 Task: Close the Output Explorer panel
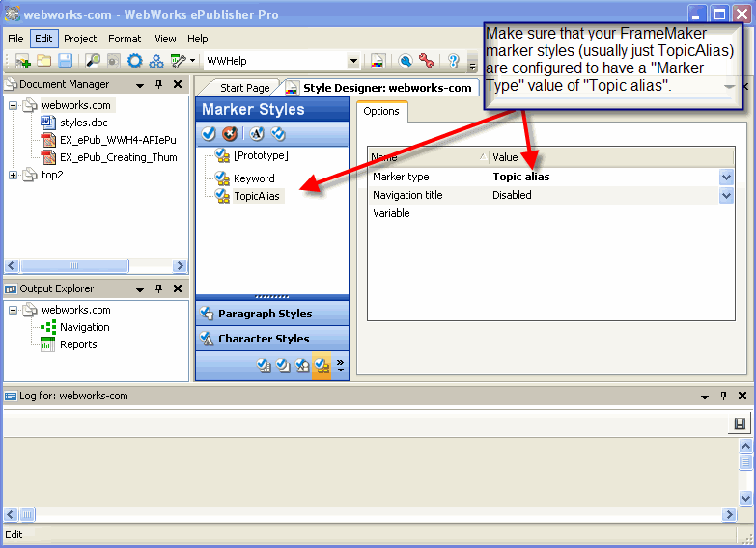[178, 288]
